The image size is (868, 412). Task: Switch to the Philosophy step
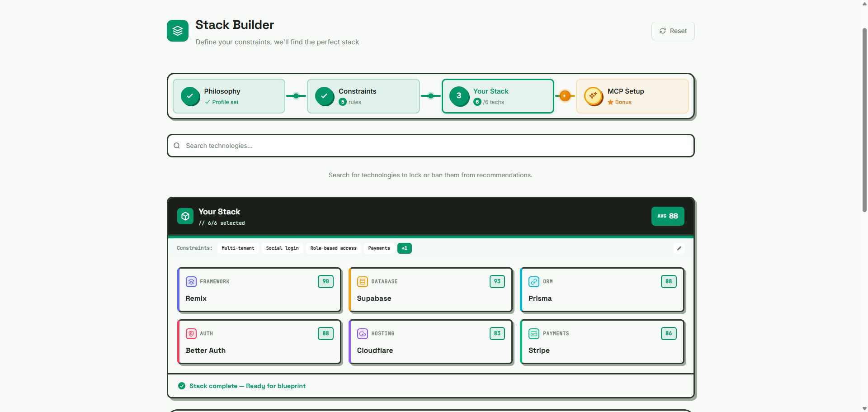[229, 96]
